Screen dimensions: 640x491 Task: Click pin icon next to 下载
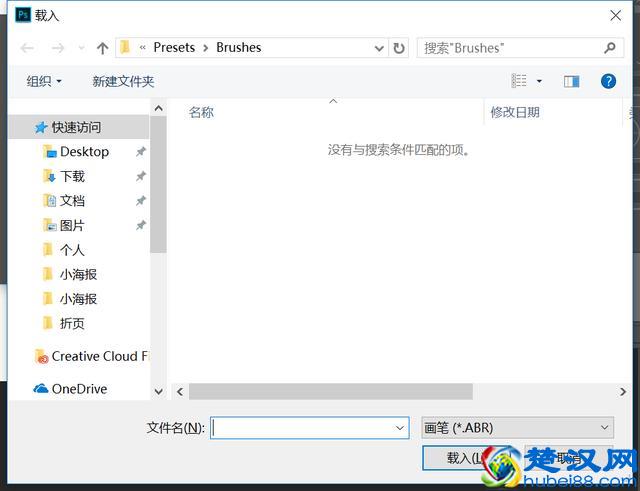tap(141, 176)
